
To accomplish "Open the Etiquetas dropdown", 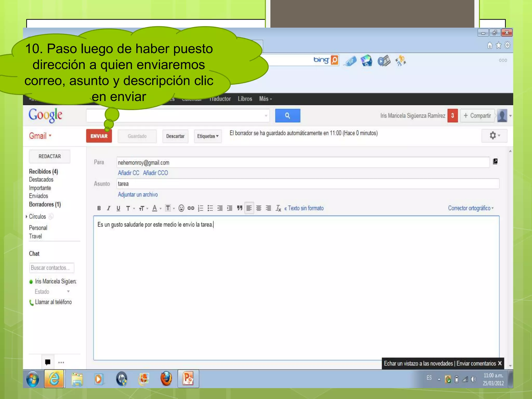I will coord(208,136).
